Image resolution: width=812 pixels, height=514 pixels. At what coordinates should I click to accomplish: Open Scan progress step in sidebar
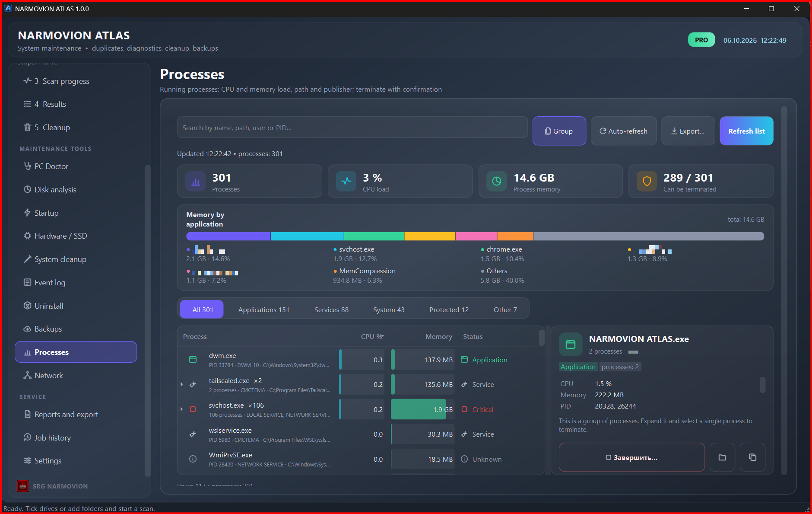pyautogui.click(x=76, y=81)
